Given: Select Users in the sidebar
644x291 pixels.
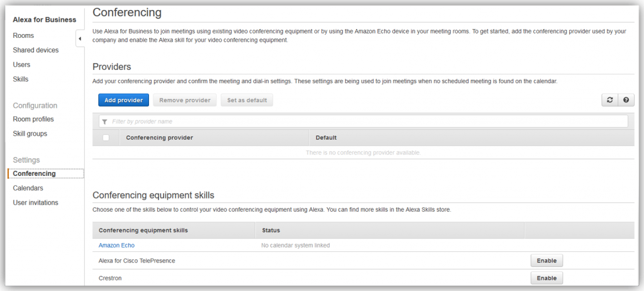Looking at the screenshot, I should (x=21, y=65).
